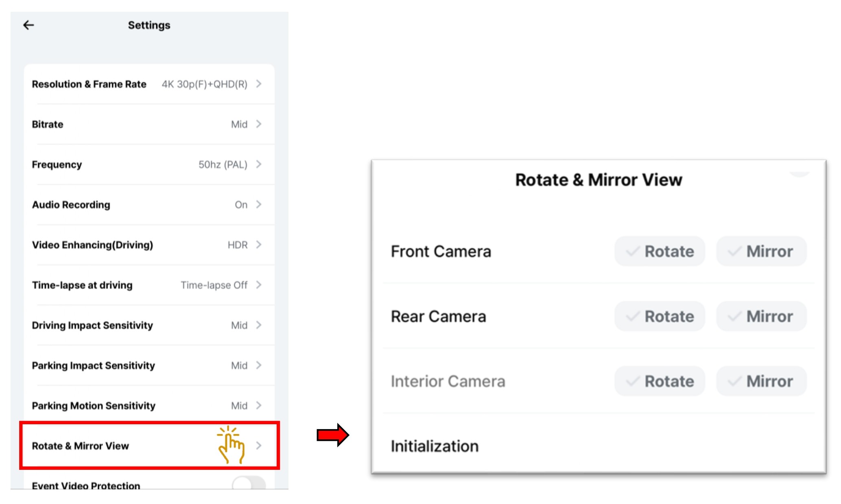Open Resolution & Frame Rate chevron
841x504 pixels.
click(x=259, y=84)
